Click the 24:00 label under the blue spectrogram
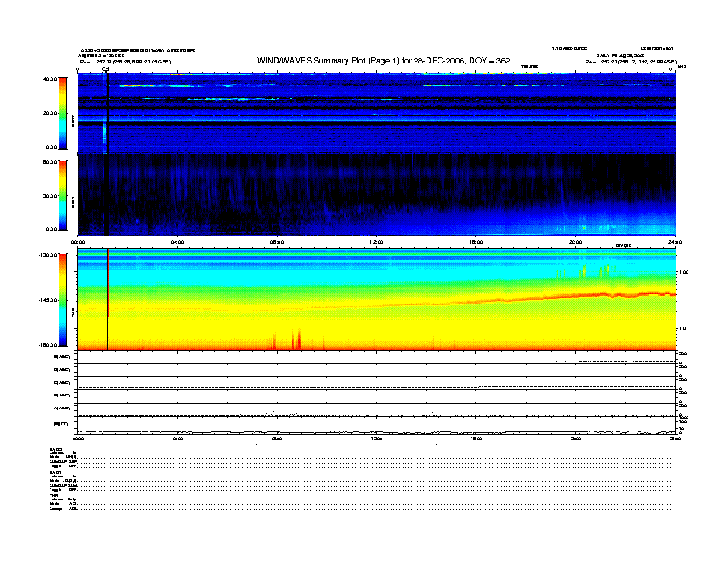The image size is (728, 563). pyautogui.click(x=675, y=242)
